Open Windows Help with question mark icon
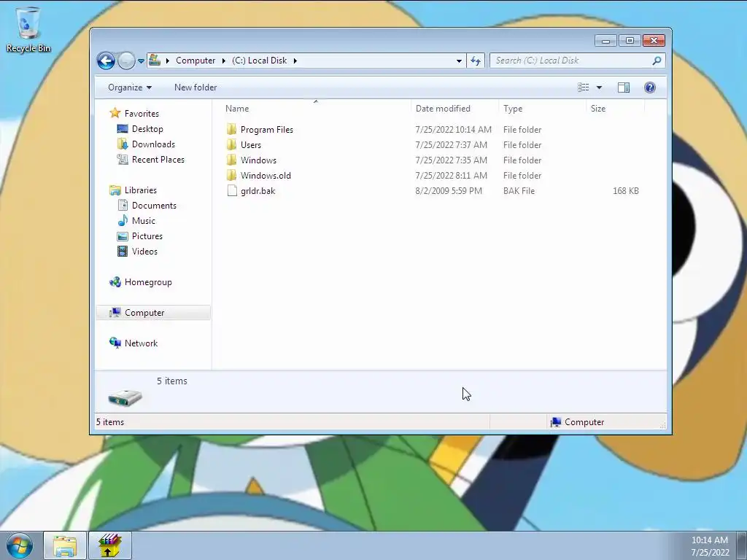747x560 pixels. [x=650, y=87]
